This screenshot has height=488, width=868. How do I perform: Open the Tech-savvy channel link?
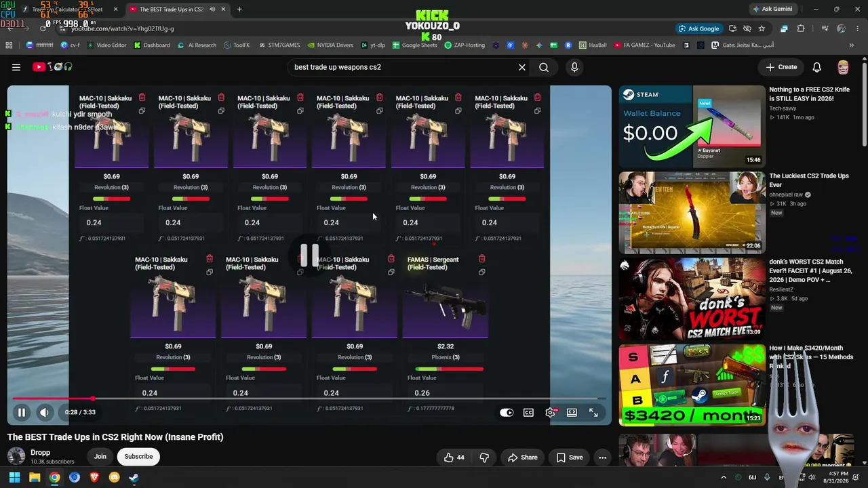coord(783,108)
